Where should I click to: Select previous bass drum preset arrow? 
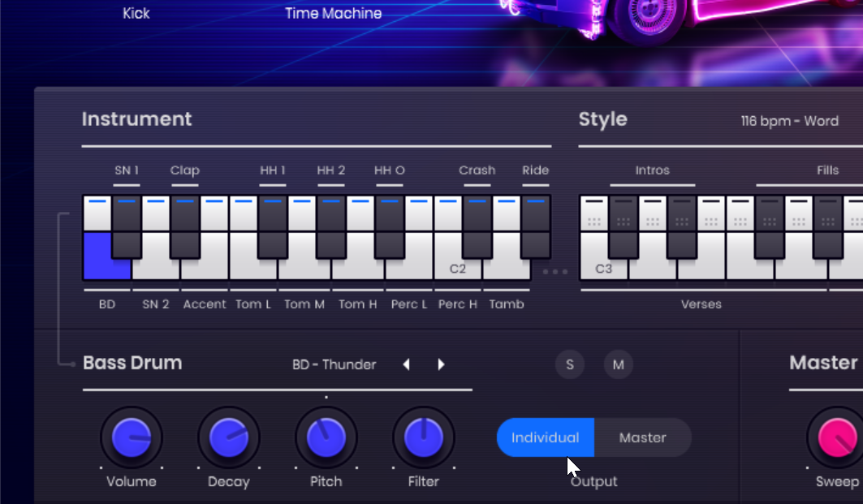click(x=406, y=364)
